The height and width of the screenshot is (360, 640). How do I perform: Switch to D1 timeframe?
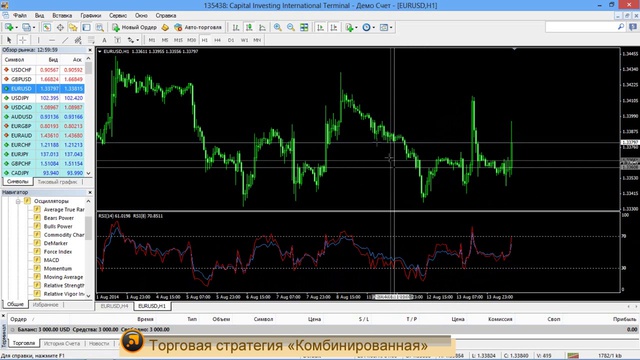(x=231, y=40)
